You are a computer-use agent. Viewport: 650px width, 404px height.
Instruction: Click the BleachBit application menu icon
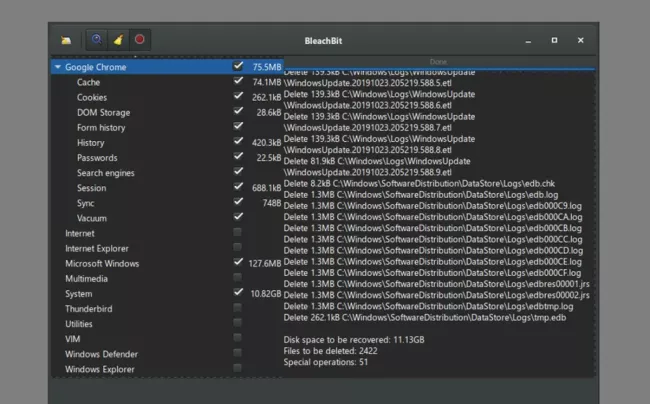[x=66, y=40]
